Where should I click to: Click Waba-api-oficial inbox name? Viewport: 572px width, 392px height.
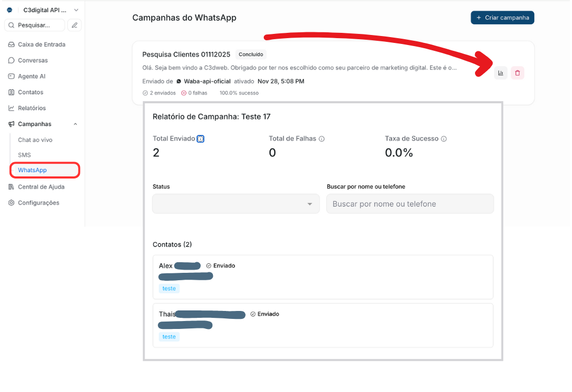pyautogui.click(x=207, y=82)
